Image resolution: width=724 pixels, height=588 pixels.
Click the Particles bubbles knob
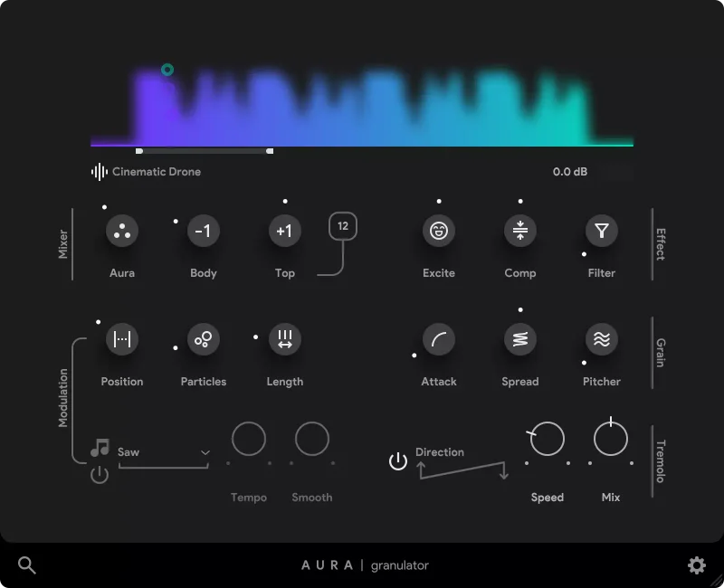click(x=203, y=339)
